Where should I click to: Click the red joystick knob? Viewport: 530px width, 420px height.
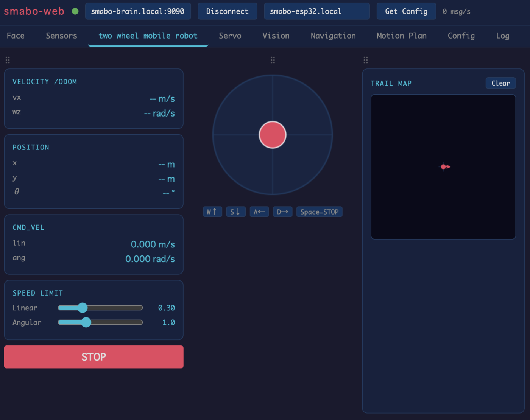tap(273, 135)
